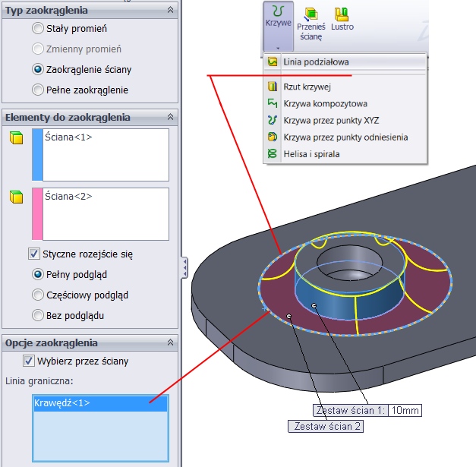Image resolution: width=476 pixels, height=467 pixels.
Task: Toggle Wybierz przez ściany checkbox
Action: tap(29, 361)
